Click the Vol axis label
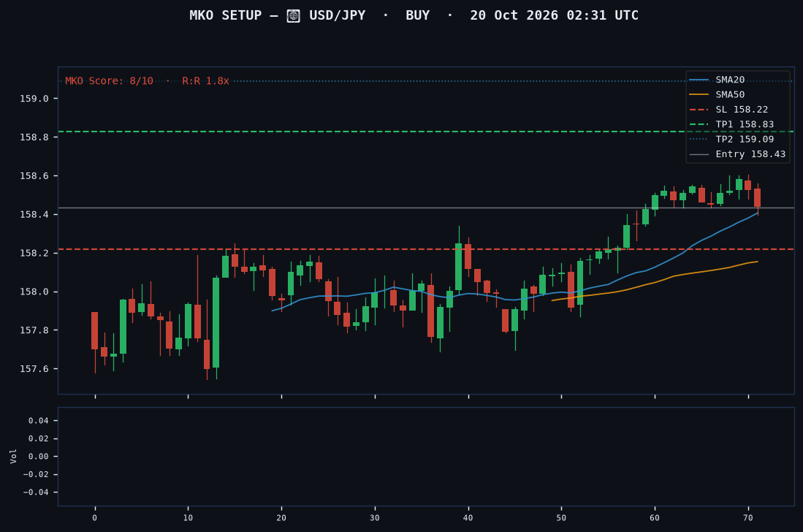The image size is (803, 532). click(x=13, y=456)
